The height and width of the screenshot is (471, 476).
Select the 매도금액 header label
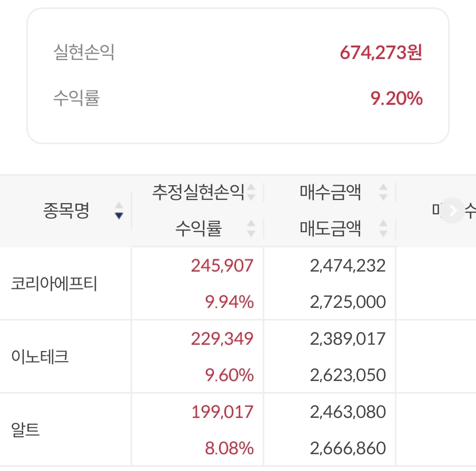(x=330, y=228)
